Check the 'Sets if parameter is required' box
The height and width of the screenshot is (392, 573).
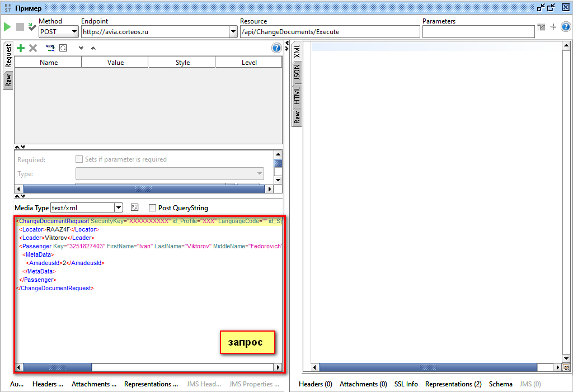(79, 159)
